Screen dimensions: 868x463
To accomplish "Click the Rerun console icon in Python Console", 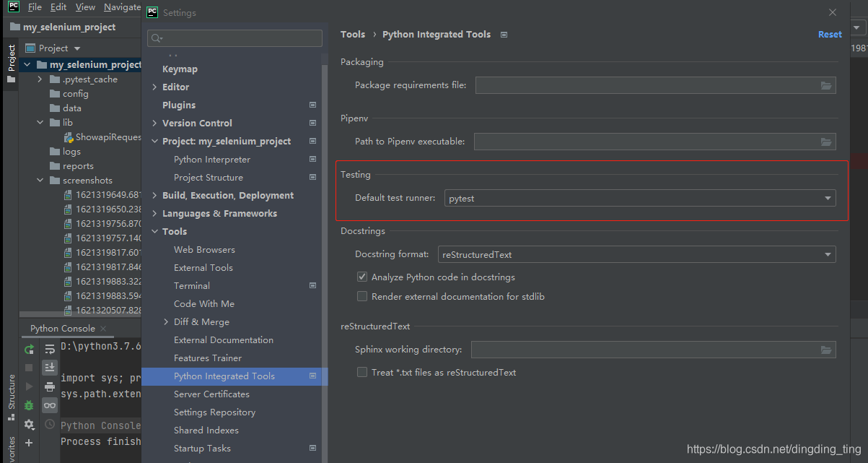I will click(30, 349).
